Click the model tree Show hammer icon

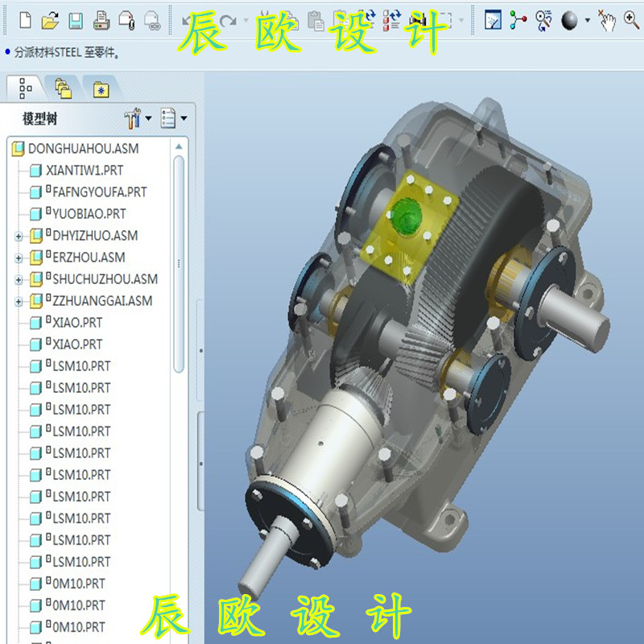(132, 118)
